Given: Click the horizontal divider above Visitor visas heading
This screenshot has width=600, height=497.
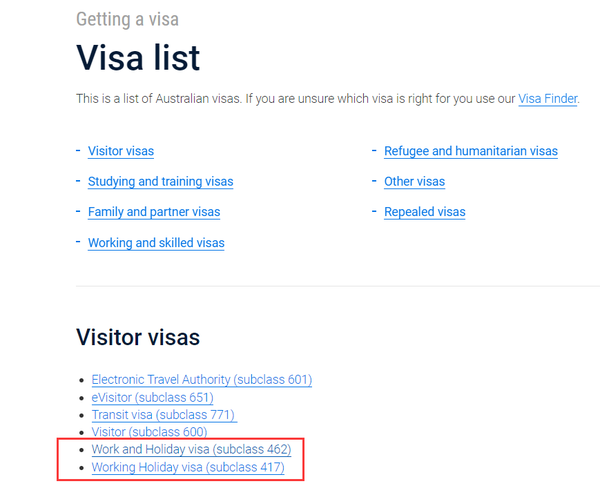Looking at the screenshot, I should (x=338, y=286).
